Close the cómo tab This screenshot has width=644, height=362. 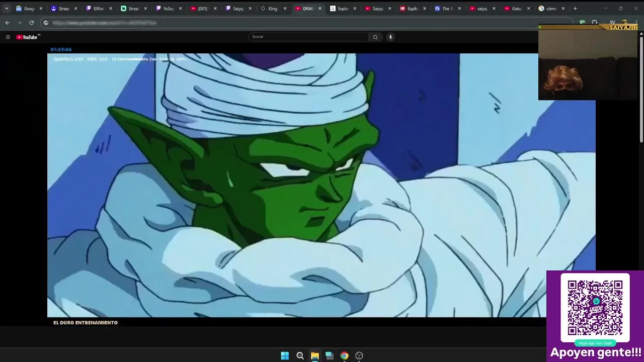tap(563, 9)
